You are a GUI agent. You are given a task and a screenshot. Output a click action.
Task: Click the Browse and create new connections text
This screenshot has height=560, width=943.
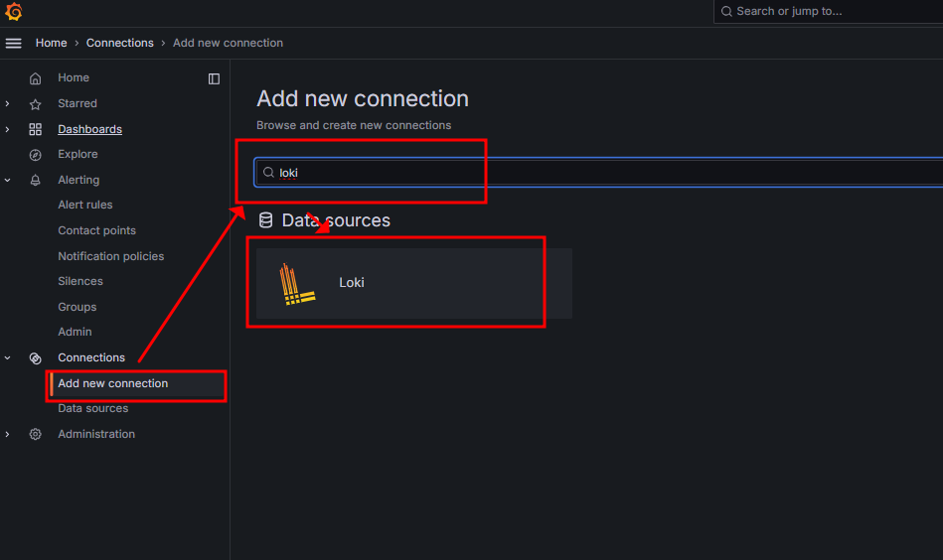354,125
